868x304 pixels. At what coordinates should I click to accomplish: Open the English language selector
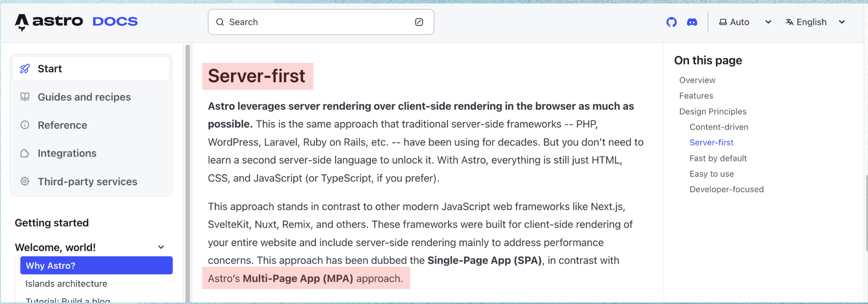(x=816, y=22)
